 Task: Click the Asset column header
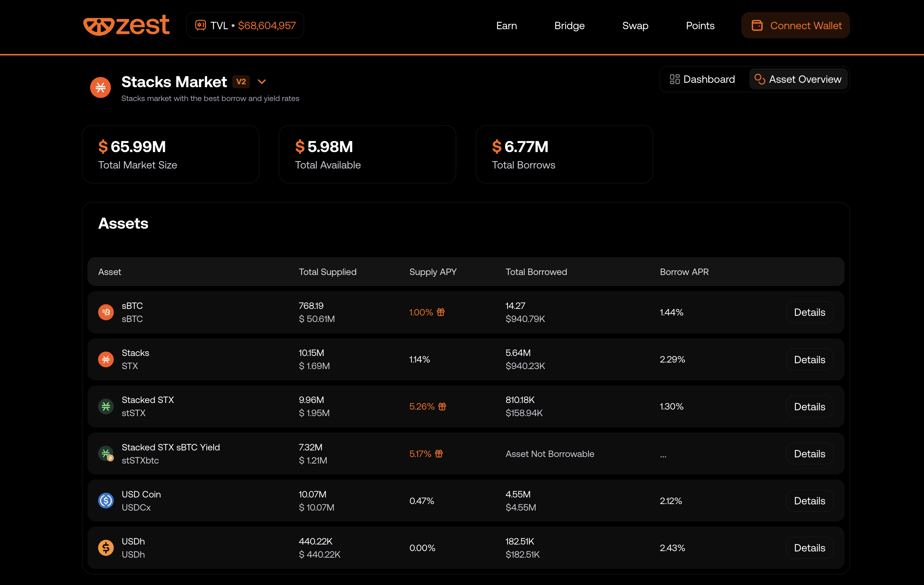point(109,272)
